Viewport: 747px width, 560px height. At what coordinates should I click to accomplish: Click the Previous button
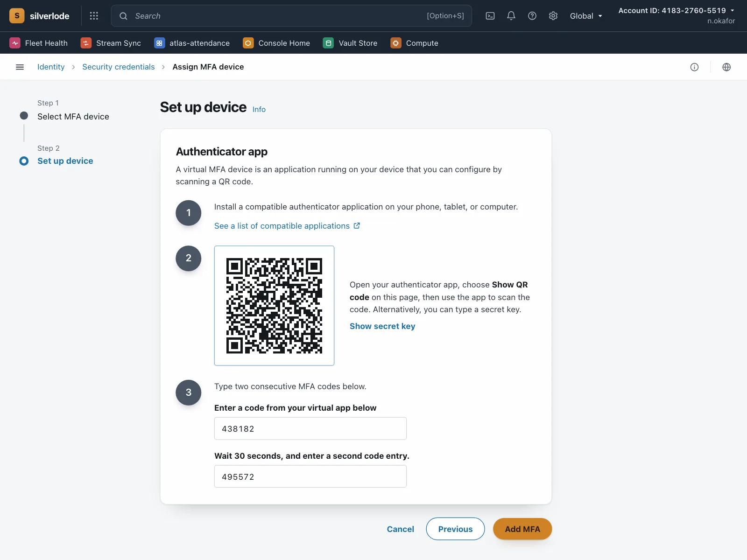click(455, 529)
